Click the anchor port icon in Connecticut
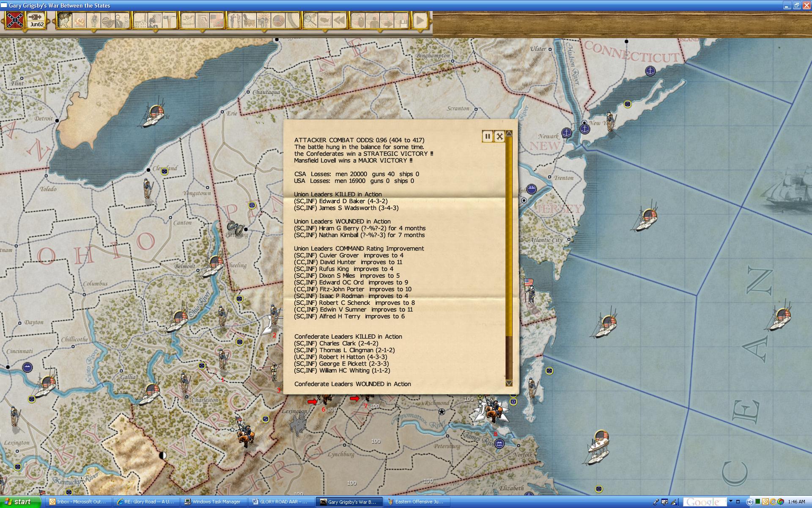Screen dimensions: 812x508 coord(650,71)
